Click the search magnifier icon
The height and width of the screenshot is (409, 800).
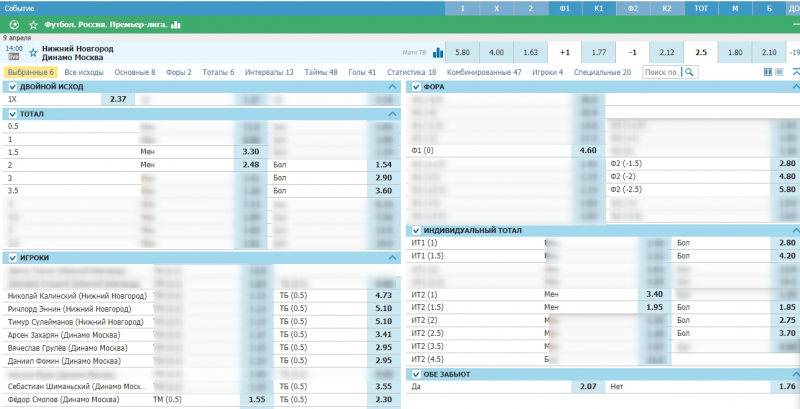(x=690, y=73)
